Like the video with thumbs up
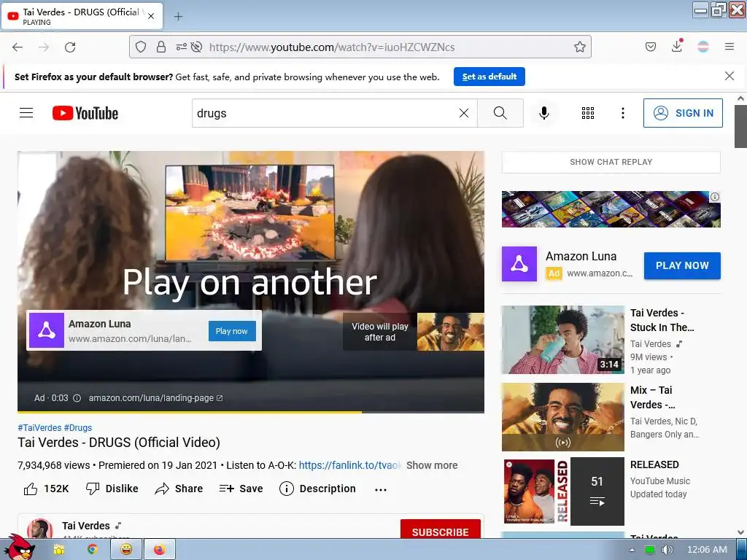Viewport: 747px width, 560px height. [x=46, y=489]
